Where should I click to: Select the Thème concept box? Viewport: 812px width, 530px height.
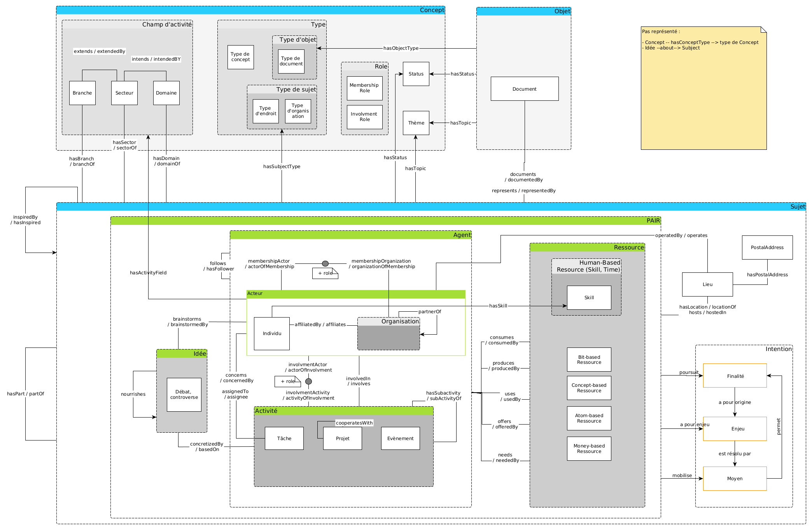[x=416, y=123]
